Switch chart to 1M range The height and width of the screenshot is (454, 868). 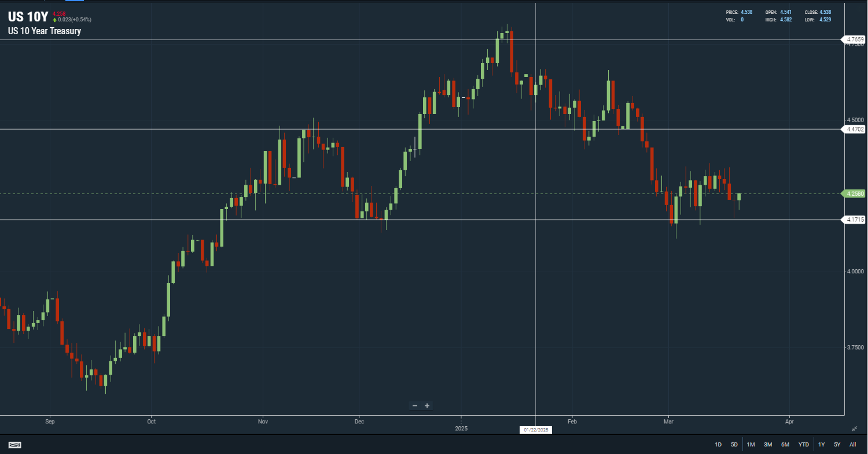coord(751,445)
